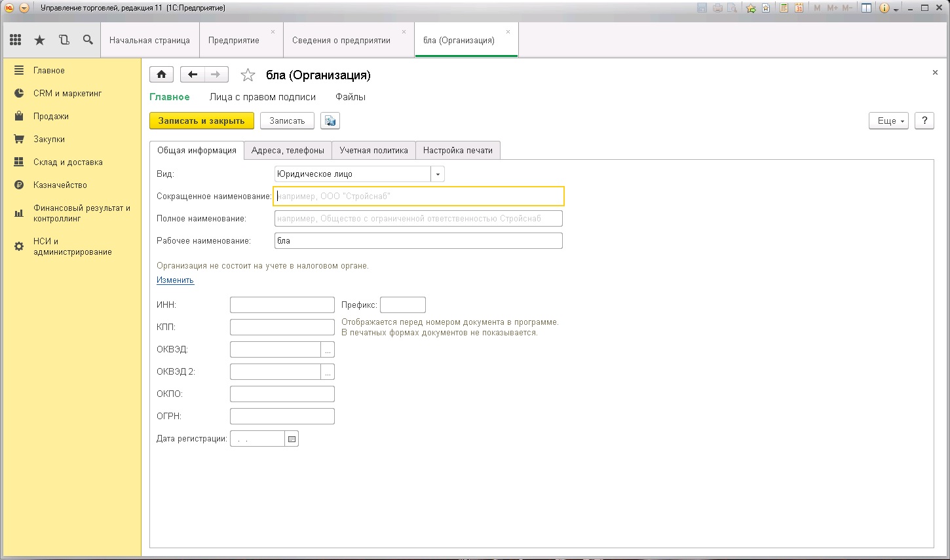Go to home page icon button

tap(161, 75)
